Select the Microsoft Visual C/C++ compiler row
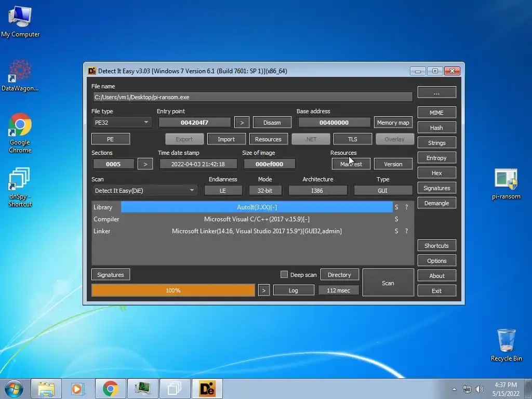The image size is (532, 399). click(x=257, y=219)
